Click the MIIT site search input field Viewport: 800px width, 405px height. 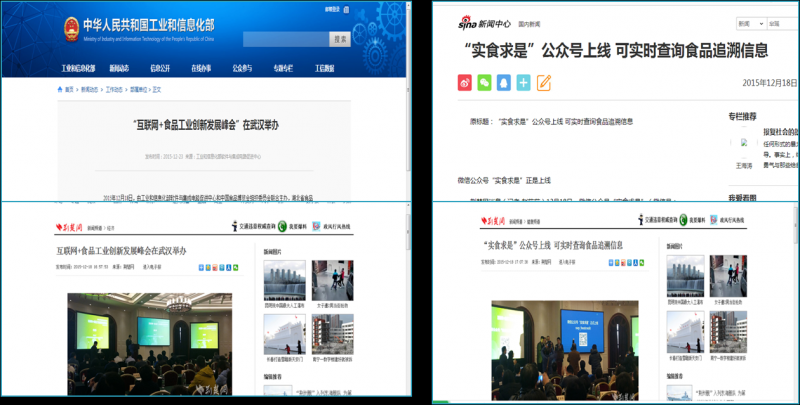pos(285,40)
